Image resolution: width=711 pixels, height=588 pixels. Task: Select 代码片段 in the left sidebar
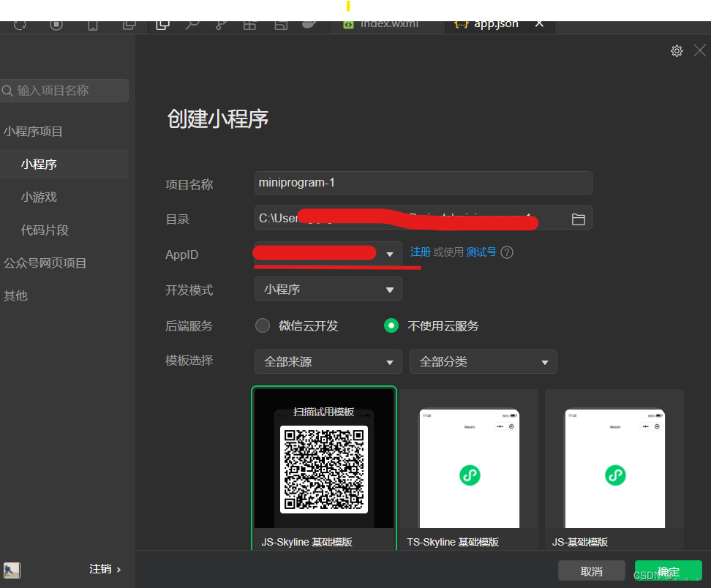(45, 230)
